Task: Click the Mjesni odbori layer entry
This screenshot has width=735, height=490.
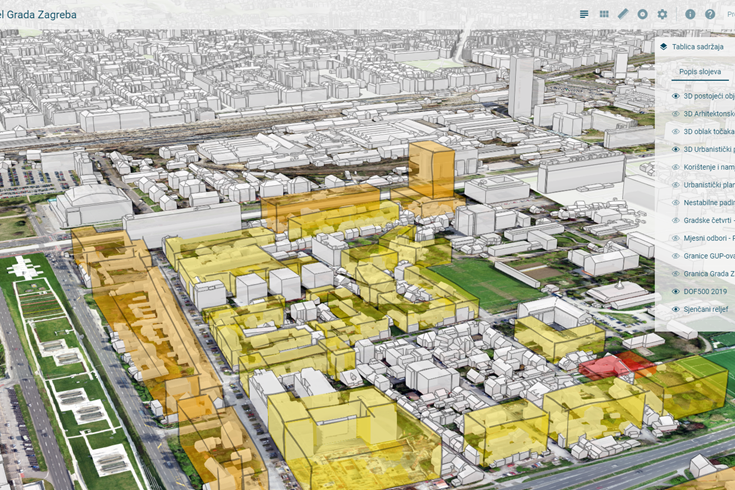Action: [x=709, y=238]
